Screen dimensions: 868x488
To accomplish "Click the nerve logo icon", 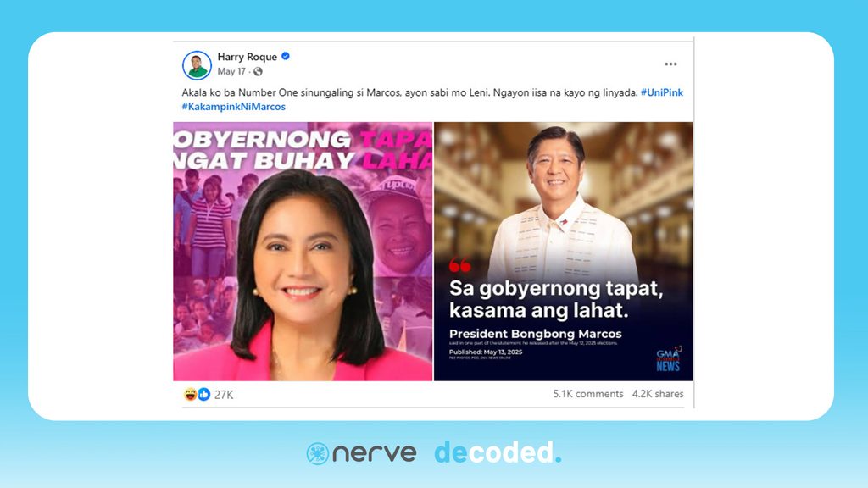I will click(318, 454).
